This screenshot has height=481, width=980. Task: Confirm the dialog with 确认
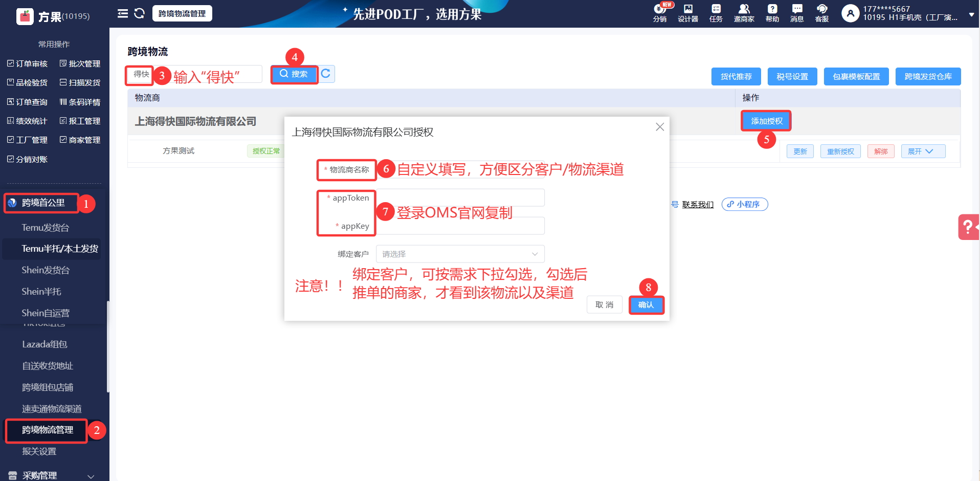coord(646,305)
